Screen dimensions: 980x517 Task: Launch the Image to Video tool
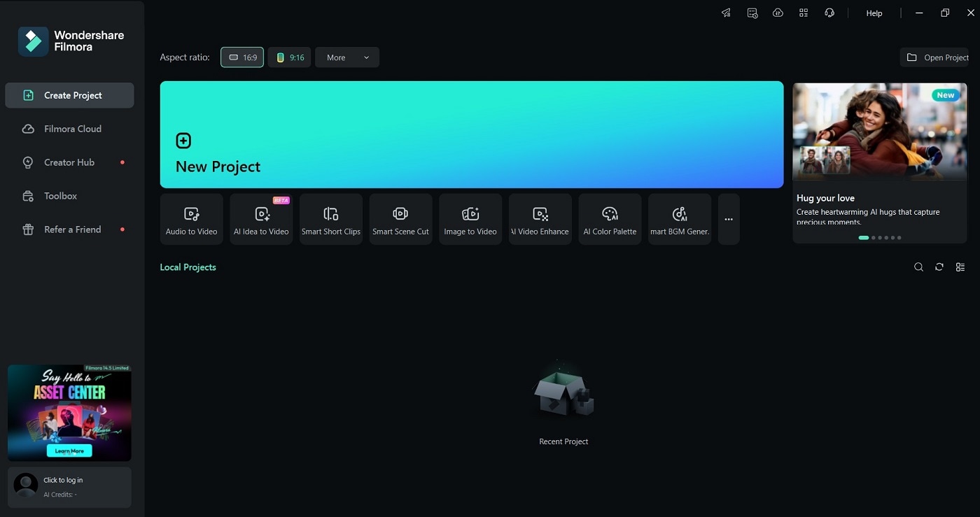[470, 219]
